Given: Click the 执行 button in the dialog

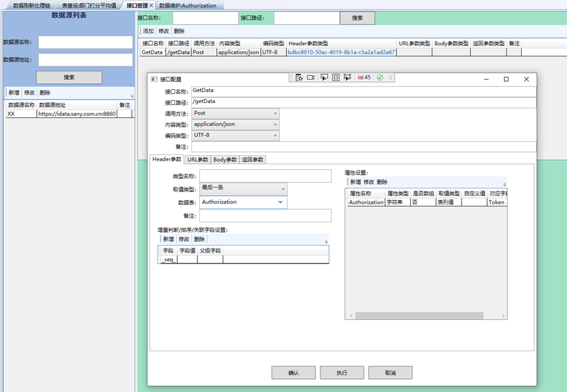Looking at the screenshot, I should click(x=342, y=372).
